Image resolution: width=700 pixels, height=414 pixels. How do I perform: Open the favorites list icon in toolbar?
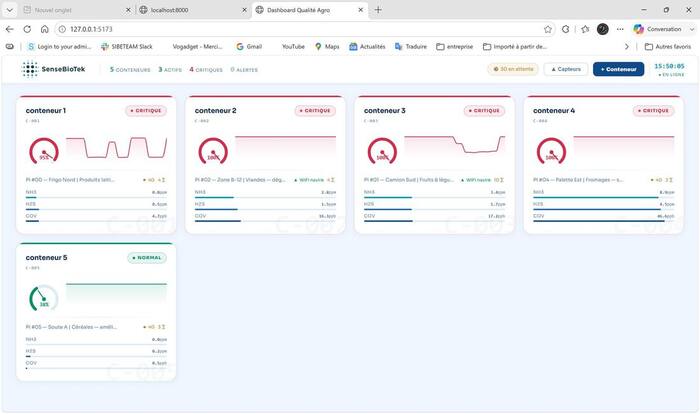585,29
